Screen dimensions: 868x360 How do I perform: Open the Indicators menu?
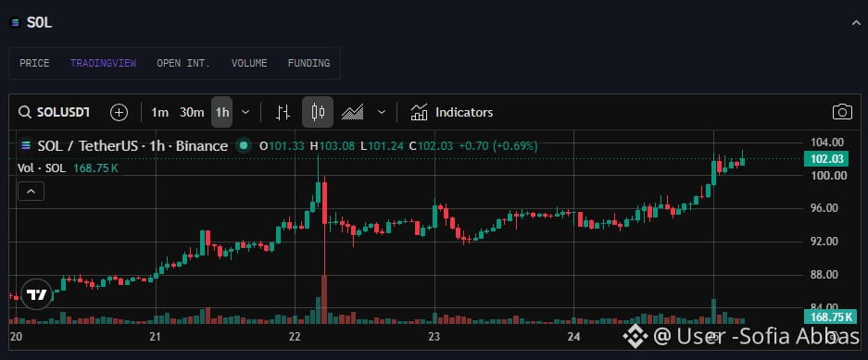(451, 112)
